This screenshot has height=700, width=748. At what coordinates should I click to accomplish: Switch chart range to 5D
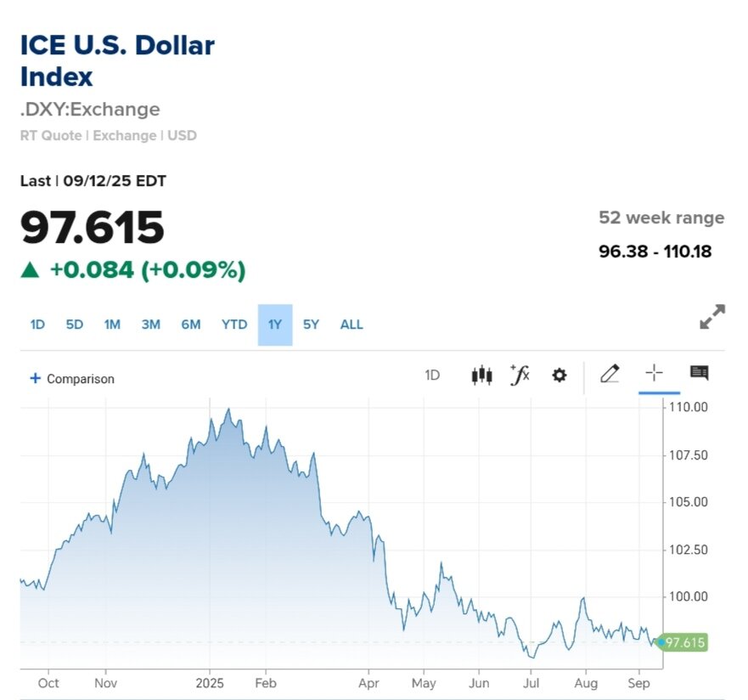pyautogui.click(x=75, y=325)
